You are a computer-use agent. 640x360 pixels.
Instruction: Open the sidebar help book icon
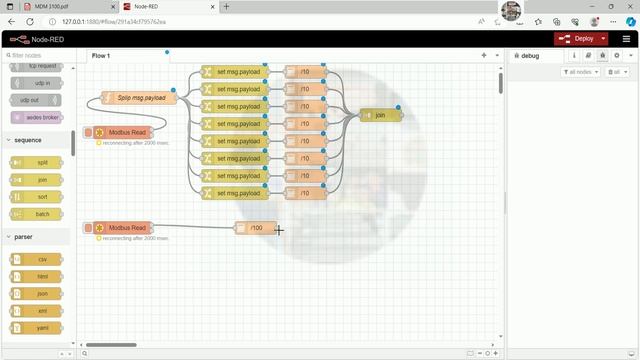point(588,56)
